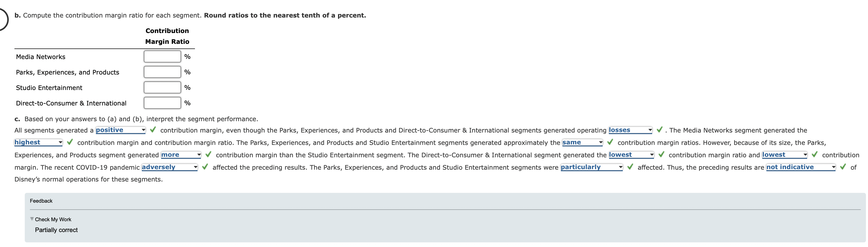
Task: Click the Direct-to-Consumer & International input field
Action: 162,103
